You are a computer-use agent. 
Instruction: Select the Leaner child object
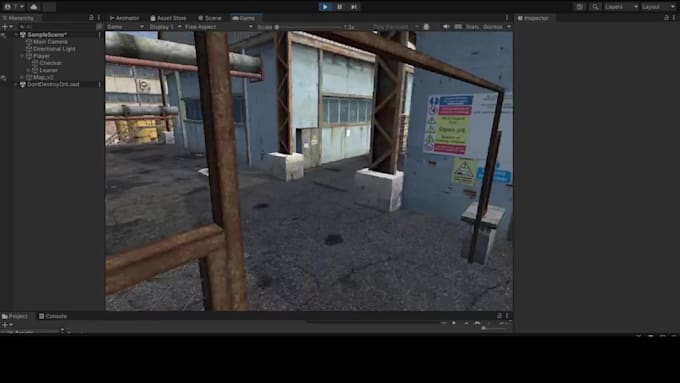[x=49, y=70]
